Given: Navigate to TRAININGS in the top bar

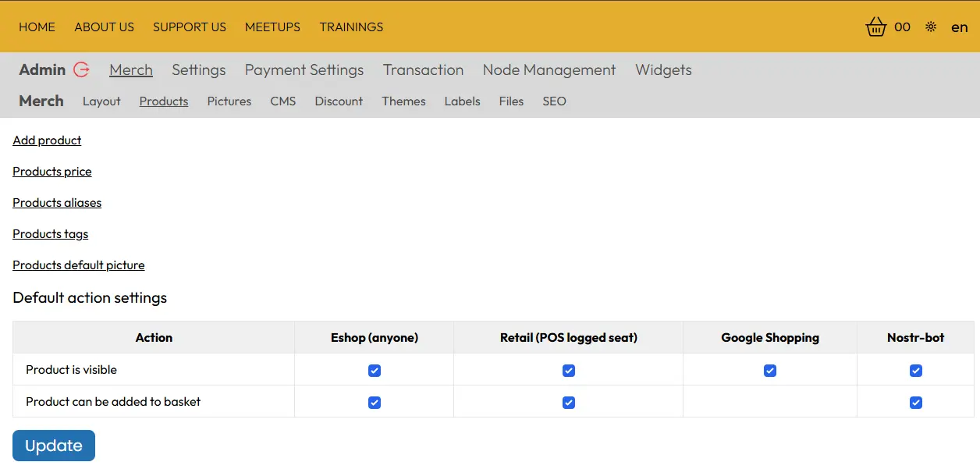Looking at the screenshot, I should click(x=351, y=27).
